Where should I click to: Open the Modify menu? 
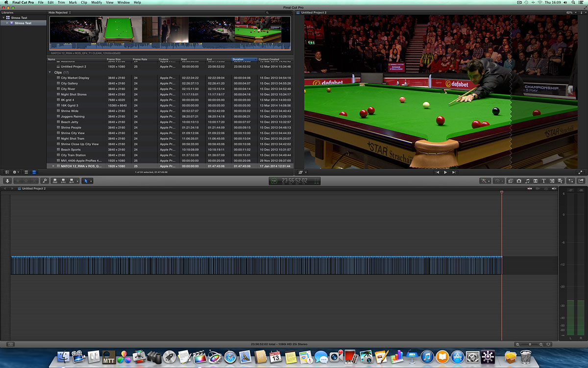tap(97, 2)
